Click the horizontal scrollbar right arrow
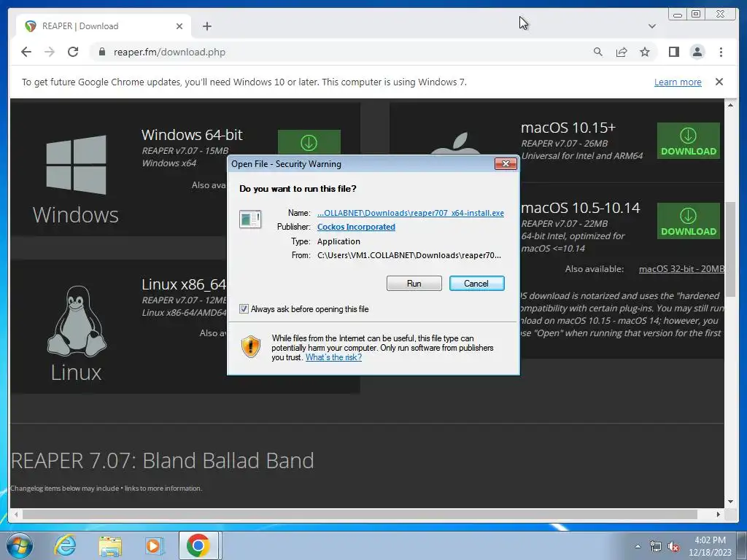Image resolution: width=747 pixels, height=560 pixels. tap(719, 514)
